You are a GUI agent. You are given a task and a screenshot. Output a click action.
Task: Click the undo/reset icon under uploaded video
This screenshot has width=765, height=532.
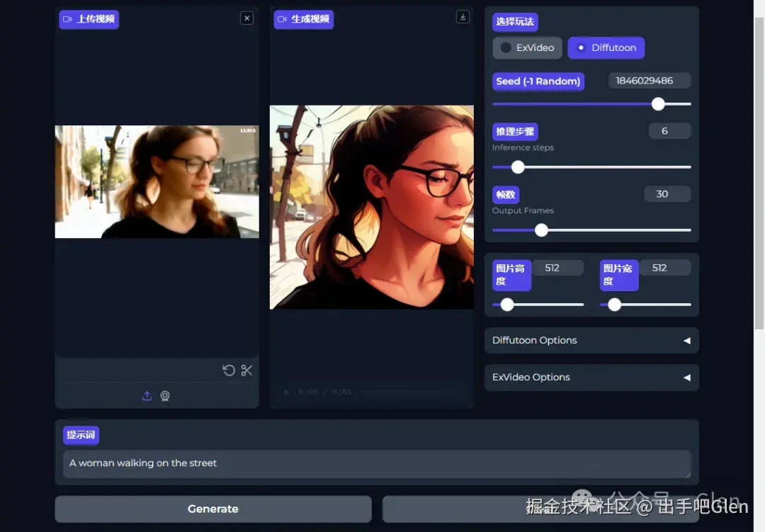pos(229,370)
